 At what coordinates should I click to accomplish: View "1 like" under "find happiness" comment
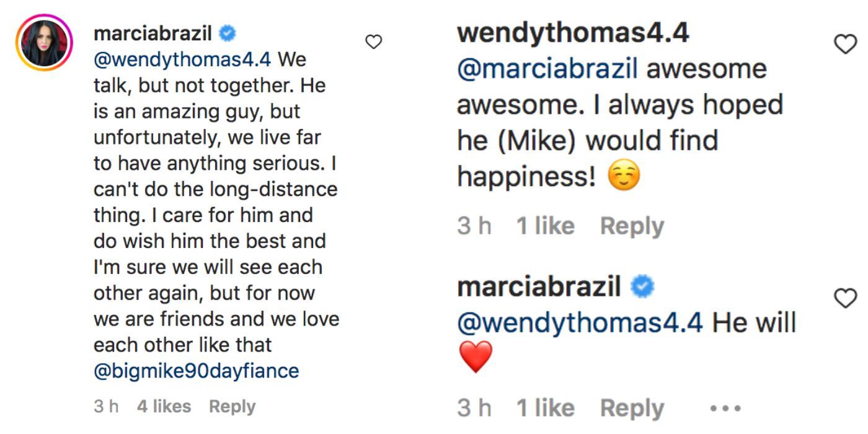coord(546,226)
